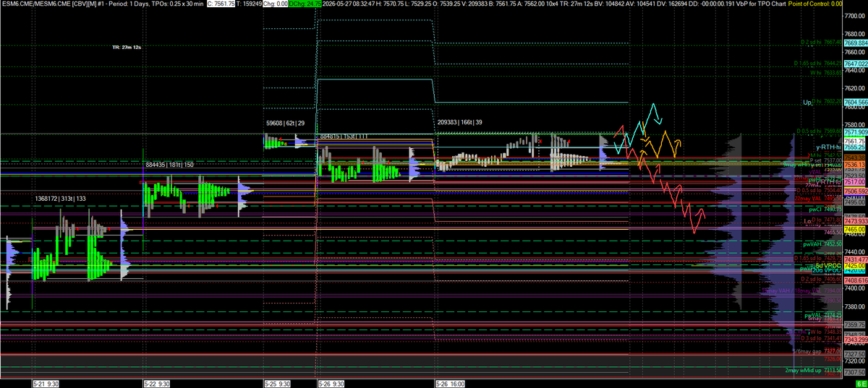868x388 pixels.
Task: Click the '5-26 16:00' time axis label
Action: click(451, 384)
